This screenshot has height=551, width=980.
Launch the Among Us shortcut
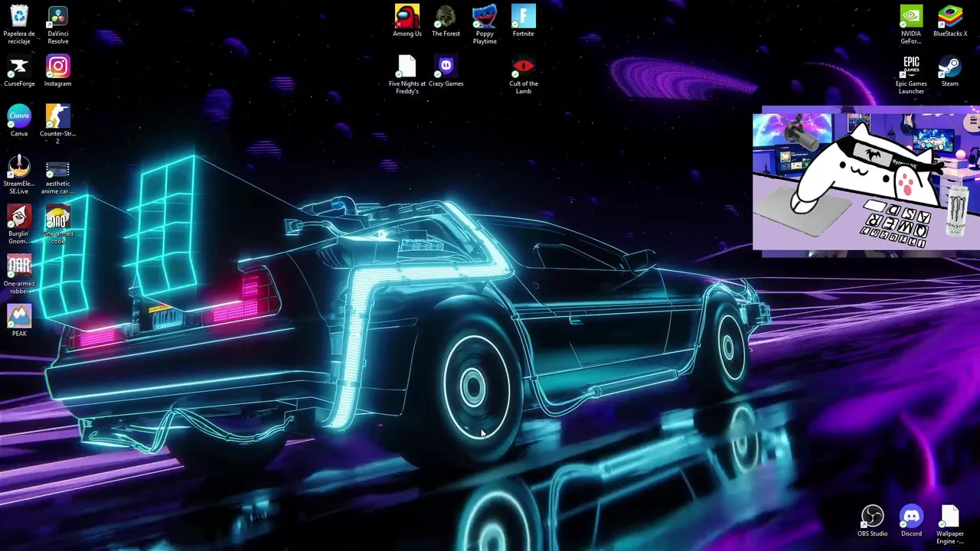click(407, 21)
